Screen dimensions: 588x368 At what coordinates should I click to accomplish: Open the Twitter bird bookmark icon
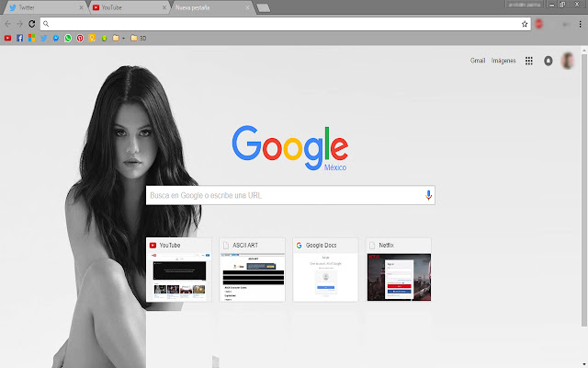click(44, 38)
